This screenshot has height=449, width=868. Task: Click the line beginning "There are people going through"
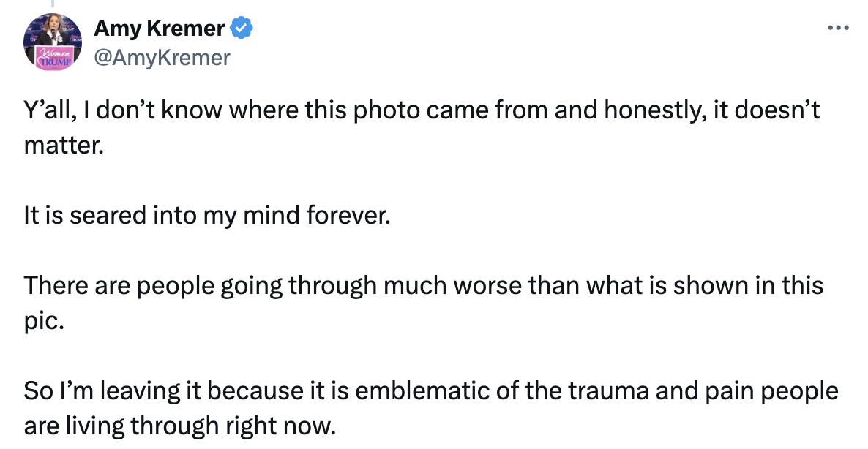pos(424,285)
